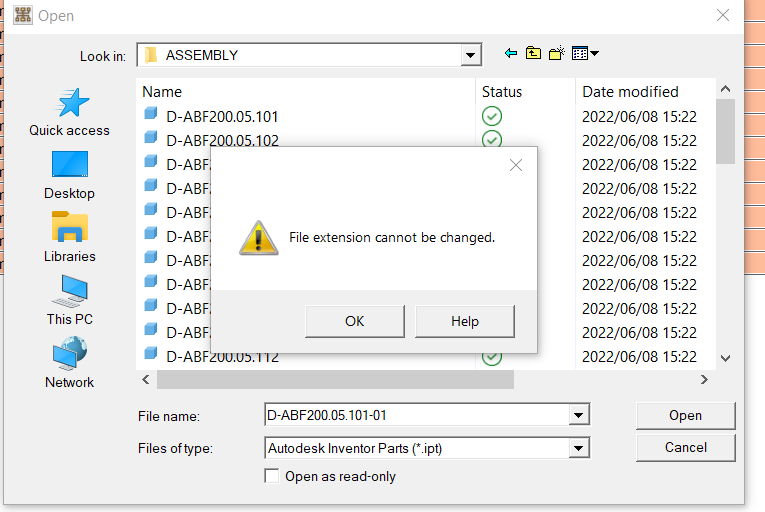Screen dimensions: 765x512
Task: Go to Desktop in places bar
Action: tap(69, 174)
